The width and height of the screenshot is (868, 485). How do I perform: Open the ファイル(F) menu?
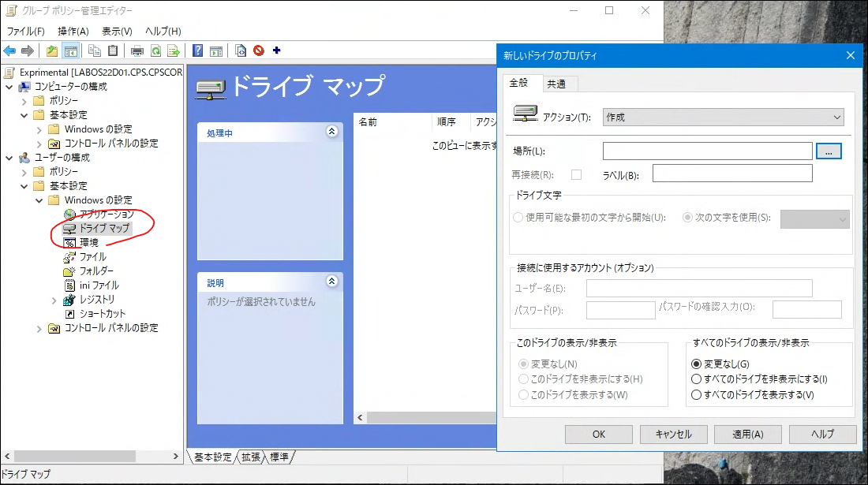click(25, 32)
